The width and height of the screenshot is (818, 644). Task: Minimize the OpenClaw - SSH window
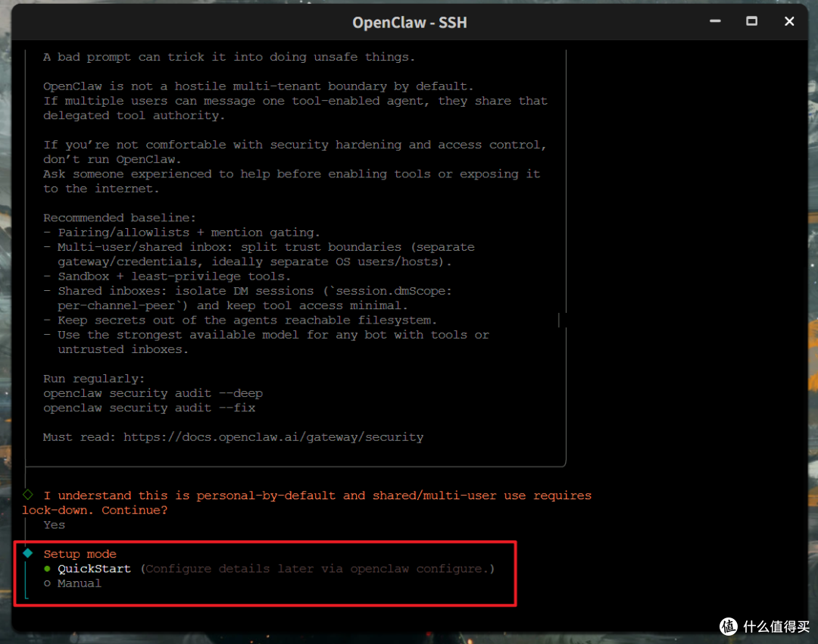pos(715,21)
